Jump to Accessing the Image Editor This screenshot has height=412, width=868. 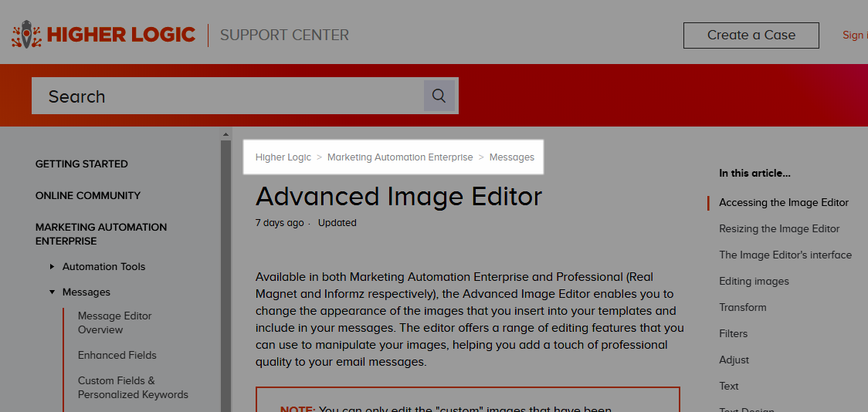[784, 202]
